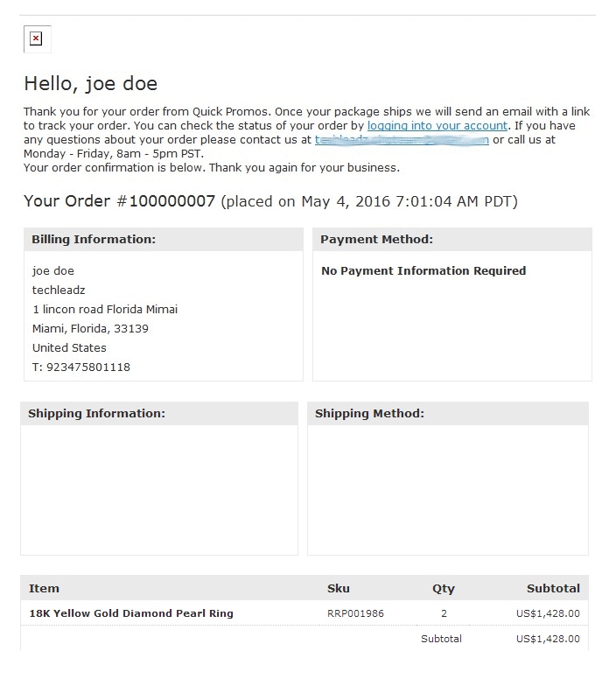Click '18K Yellow Gold Diamond Pearl Ring' item
This screenshot has width=602, height=700.
point(131,613)
